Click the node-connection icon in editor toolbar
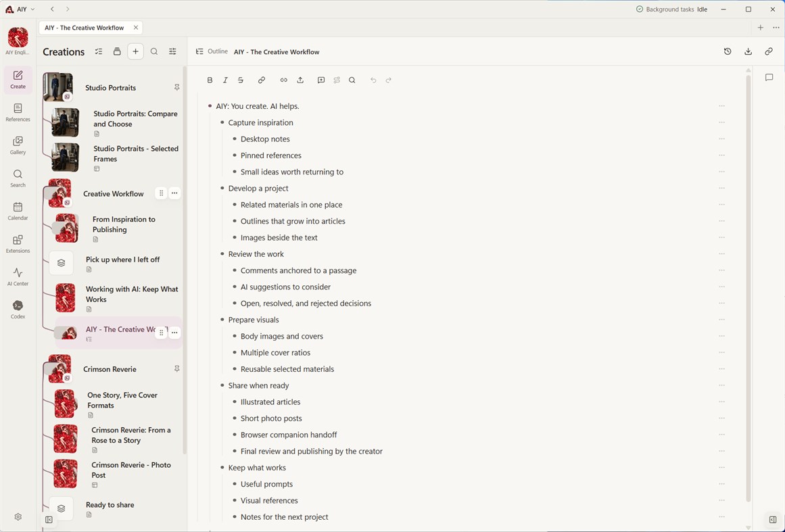This screenshot has height=532, width=785. [337, 80]
